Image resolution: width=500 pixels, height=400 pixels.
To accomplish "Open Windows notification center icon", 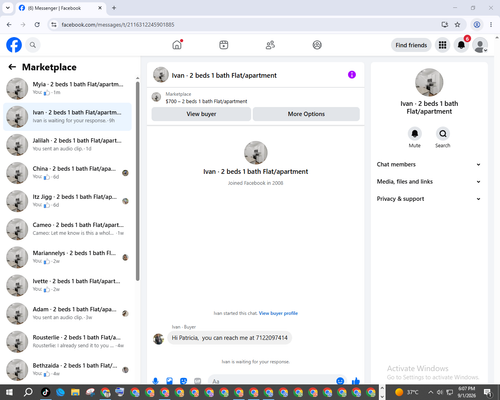I will click(x=488, y=392).
